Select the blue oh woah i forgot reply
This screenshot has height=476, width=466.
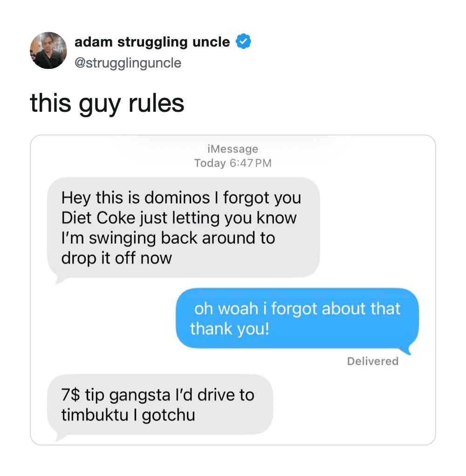coord(297,318)
